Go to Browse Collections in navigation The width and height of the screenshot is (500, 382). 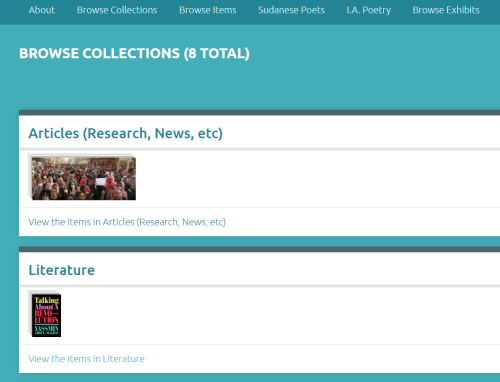[x=117, y=10]
